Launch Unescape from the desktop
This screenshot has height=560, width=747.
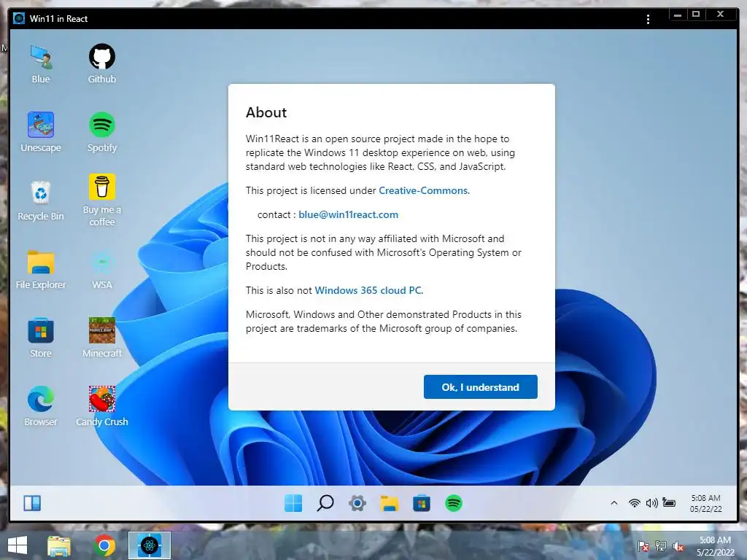(41, 133)
